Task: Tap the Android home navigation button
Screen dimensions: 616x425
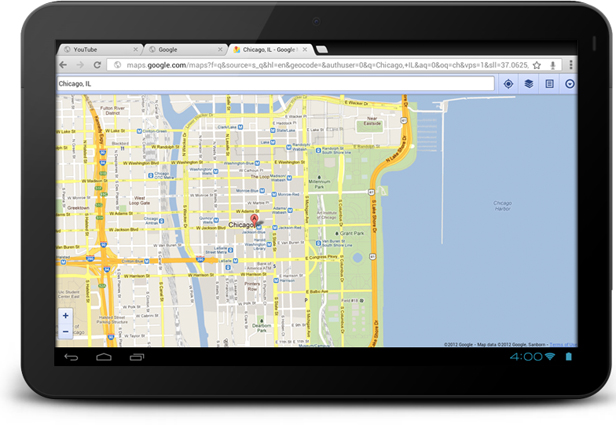Action: tap(104, 357)
